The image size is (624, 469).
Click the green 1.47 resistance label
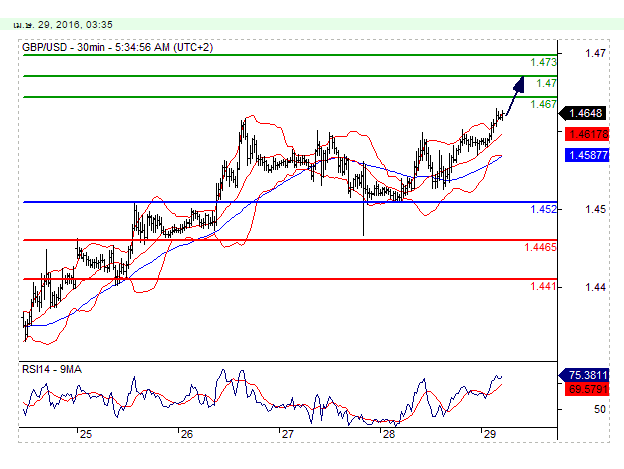pyautogui.click(x=546, y=83)
